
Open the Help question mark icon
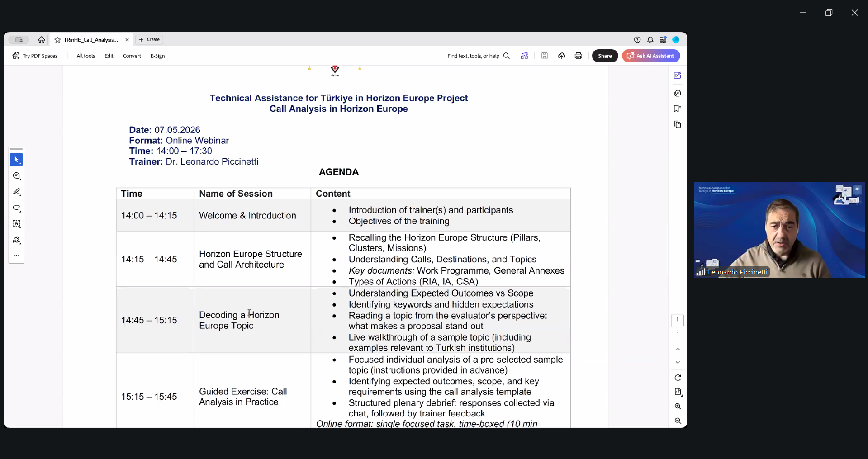[x=637, y=40]
